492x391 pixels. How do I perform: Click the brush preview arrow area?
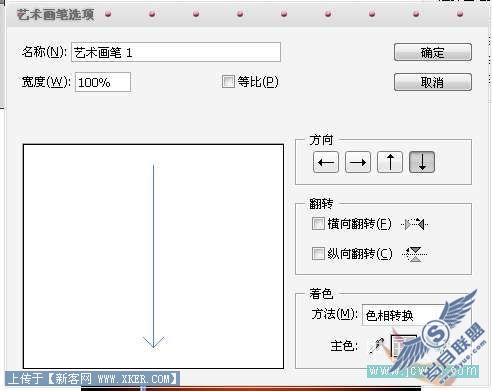point(153,256)
